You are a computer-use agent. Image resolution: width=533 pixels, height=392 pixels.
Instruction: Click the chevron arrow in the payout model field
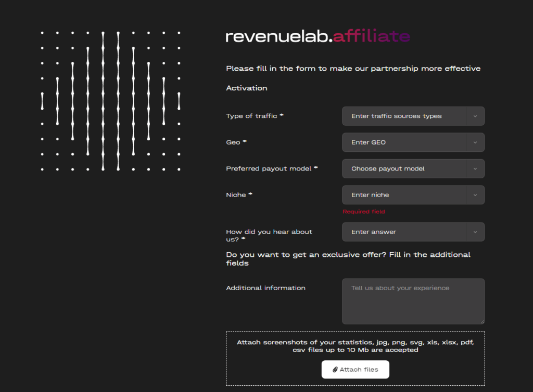475,169
